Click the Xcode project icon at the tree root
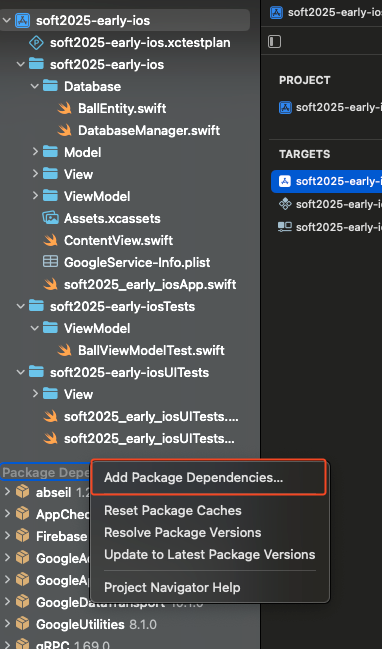The width and height of the screenshot is (382, 649). (22, 20)
